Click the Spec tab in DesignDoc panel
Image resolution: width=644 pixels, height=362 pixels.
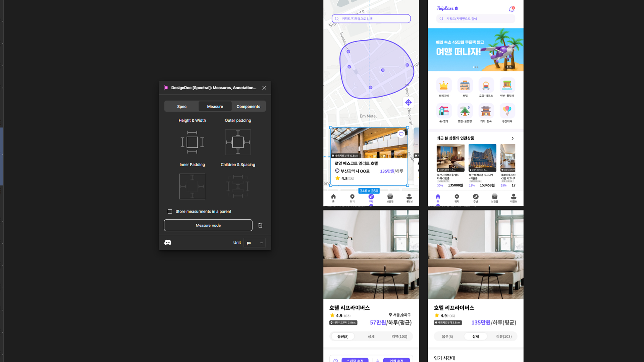click(182, 106)
